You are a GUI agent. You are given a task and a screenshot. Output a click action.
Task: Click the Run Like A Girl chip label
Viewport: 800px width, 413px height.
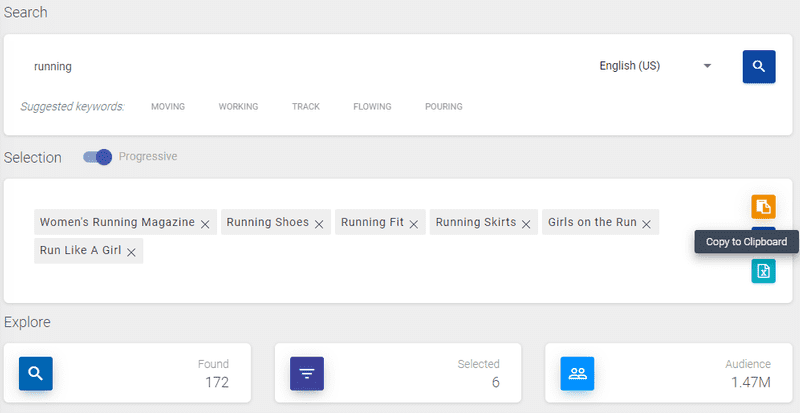pyautogui.click(x=80, y=251)
